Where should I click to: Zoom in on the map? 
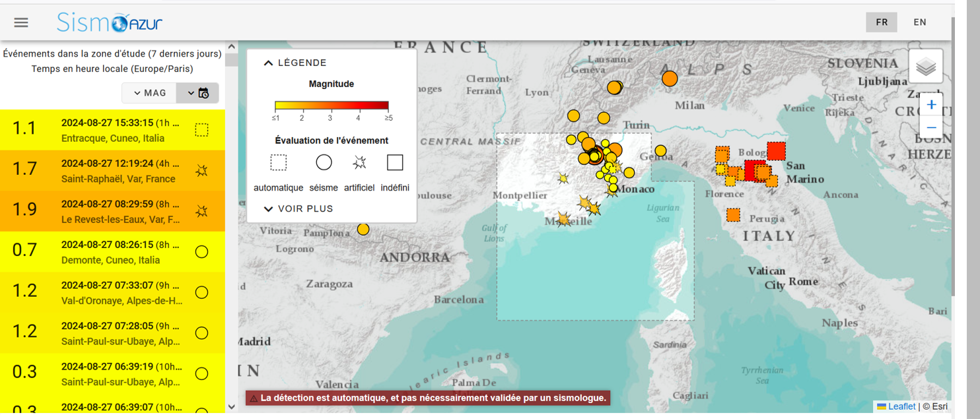point(931,105)
